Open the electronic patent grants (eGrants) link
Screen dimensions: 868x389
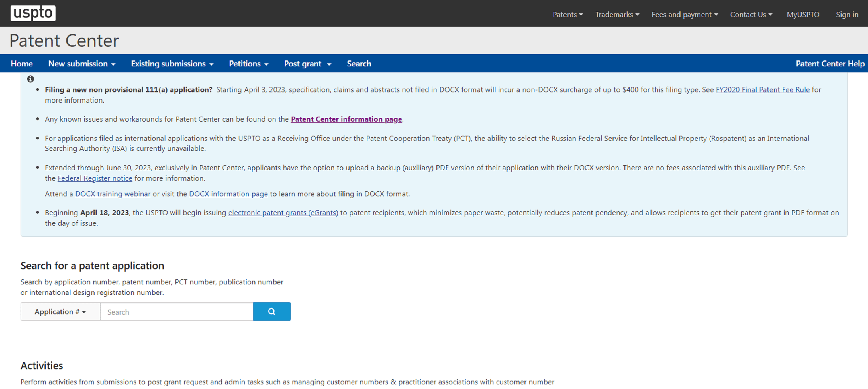283,213
